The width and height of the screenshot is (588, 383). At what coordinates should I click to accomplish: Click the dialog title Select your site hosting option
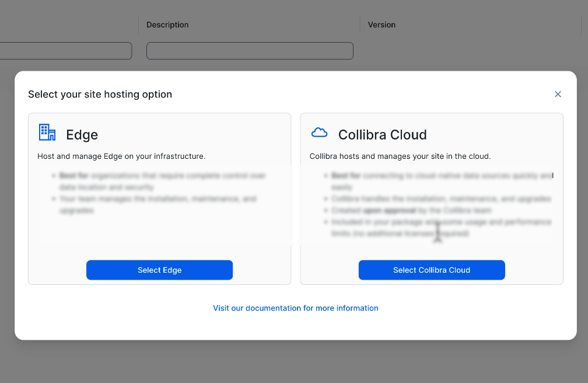(100, 94)
